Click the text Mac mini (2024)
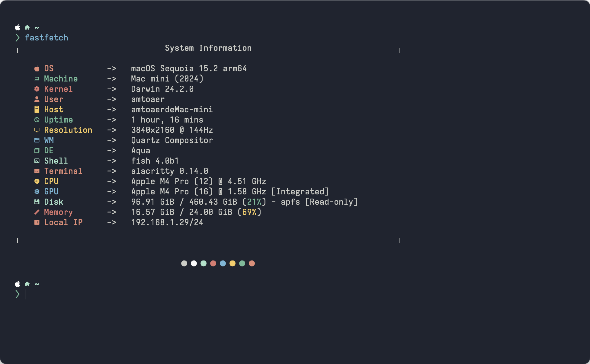Image resolution: width=590 pixels, height=364 pixels. click(167, 79)
